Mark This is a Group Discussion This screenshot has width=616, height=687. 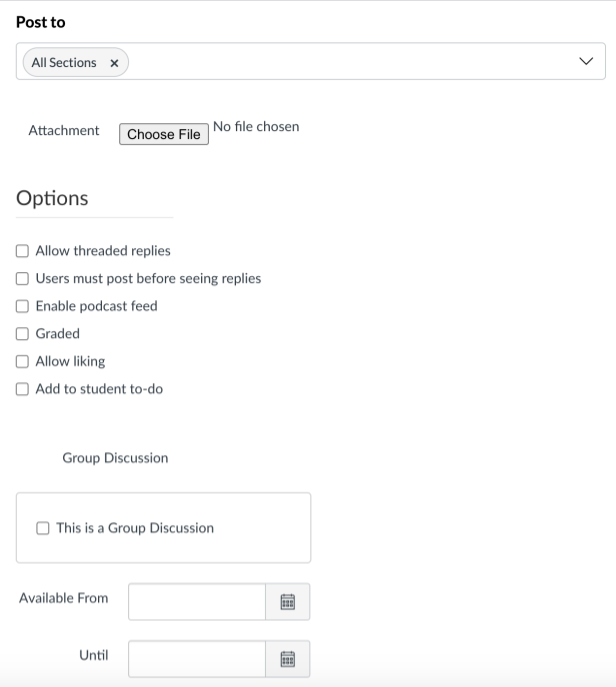43,528
